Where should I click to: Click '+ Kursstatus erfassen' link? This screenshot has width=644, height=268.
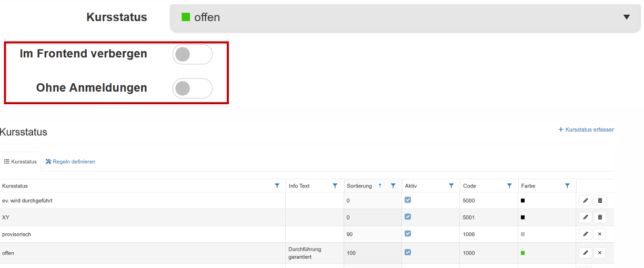pyautogui.click(x=586, y=130)
